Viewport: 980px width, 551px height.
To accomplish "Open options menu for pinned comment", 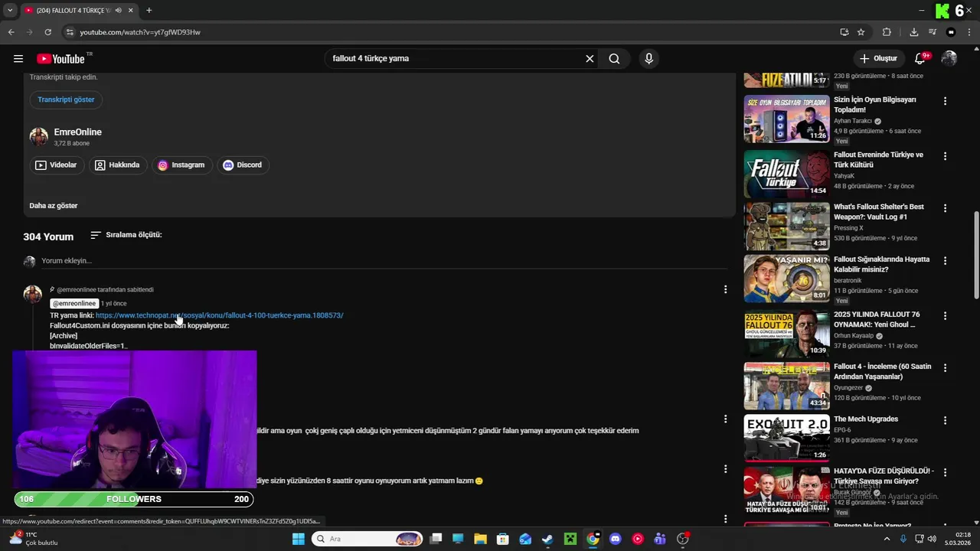I will (725, 289).
